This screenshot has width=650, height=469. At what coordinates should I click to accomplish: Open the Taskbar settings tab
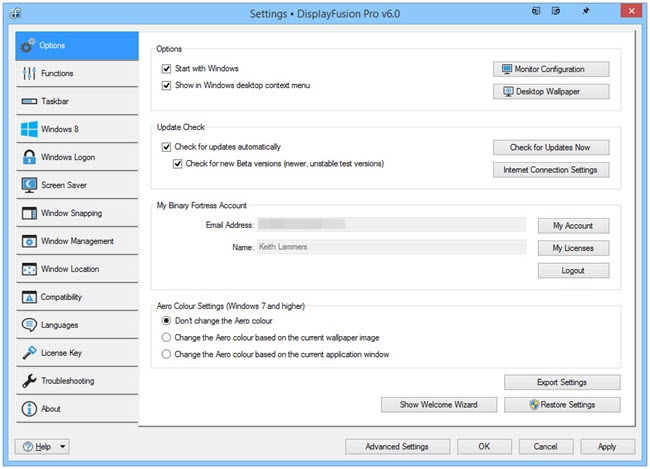pos(77,101)
